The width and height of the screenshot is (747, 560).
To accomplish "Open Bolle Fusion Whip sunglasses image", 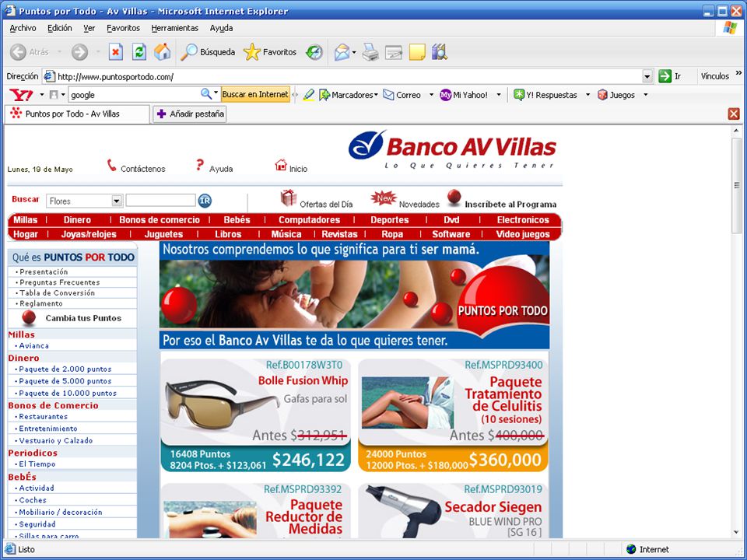I will 222,405.
